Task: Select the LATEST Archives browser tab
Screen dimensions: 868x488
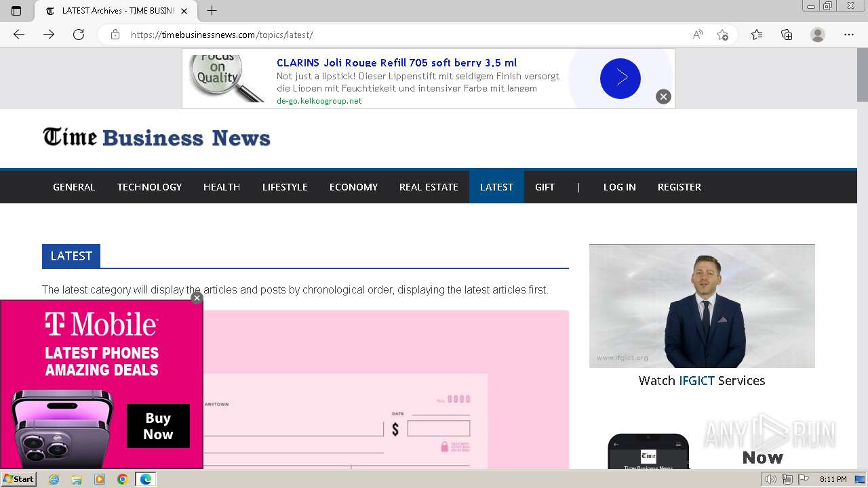Action: [116, 11]
